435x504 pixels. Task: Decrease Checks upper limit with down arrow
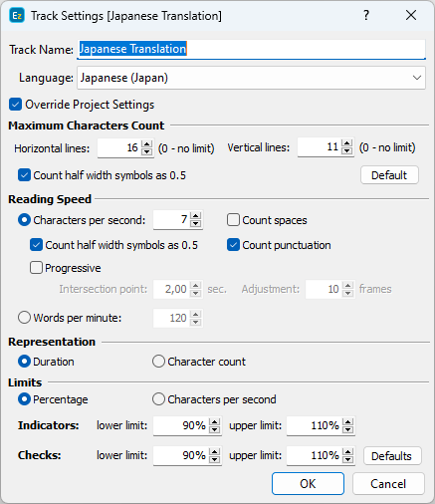pyautogui.click(x=348, y=459)
